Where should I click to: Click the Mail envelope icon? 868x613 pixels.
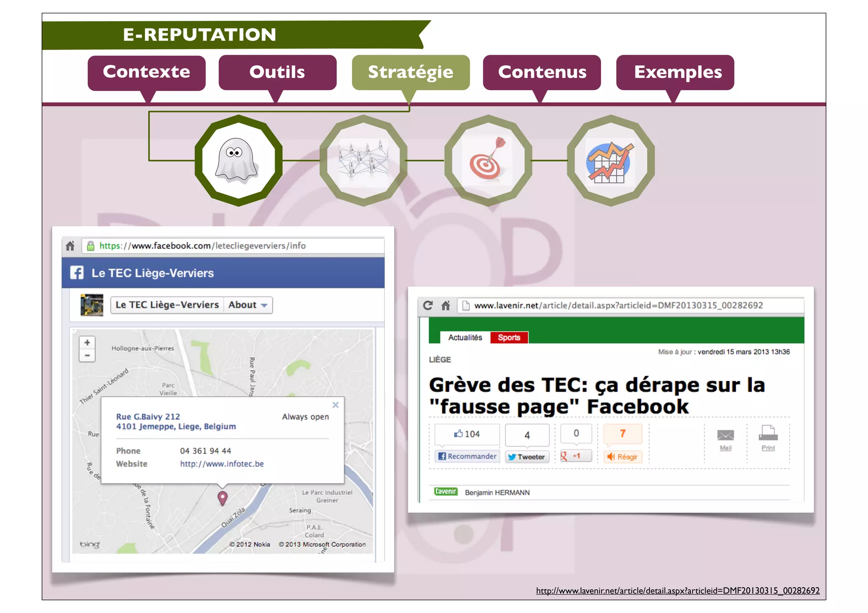[x=726, y=435]
